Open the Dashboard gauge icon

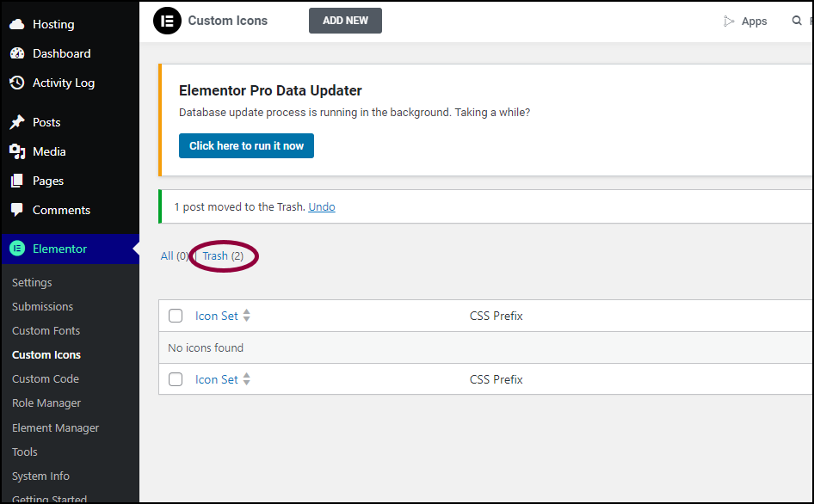[x=17, y=53]
